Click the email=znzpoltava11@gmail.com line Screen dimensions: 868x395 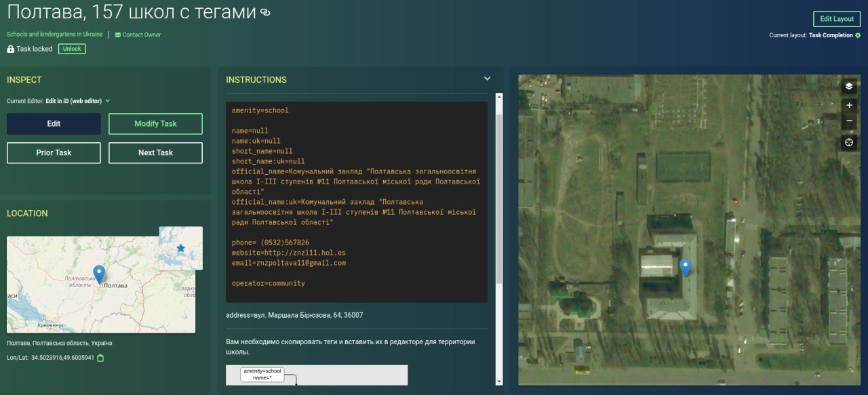pos(289,263)
